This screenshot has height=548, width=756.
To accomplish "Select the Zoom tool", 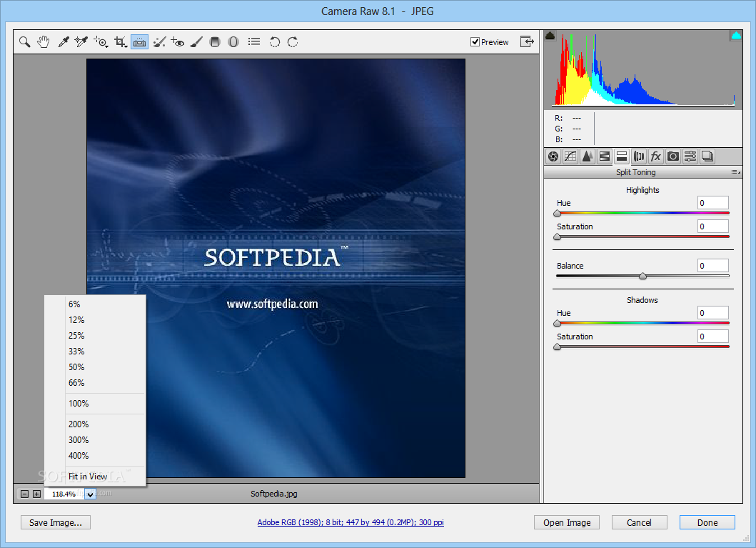I will pos(24,42).
